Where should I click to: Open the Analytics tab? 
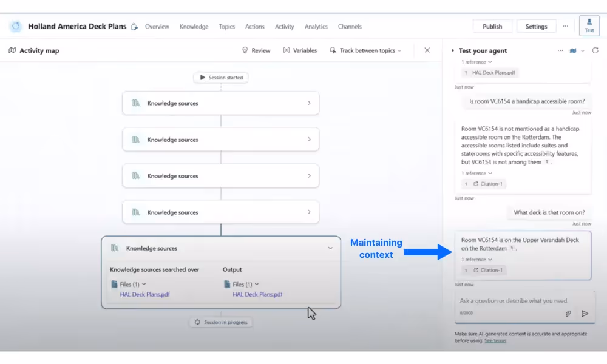[x=316, y=26]
